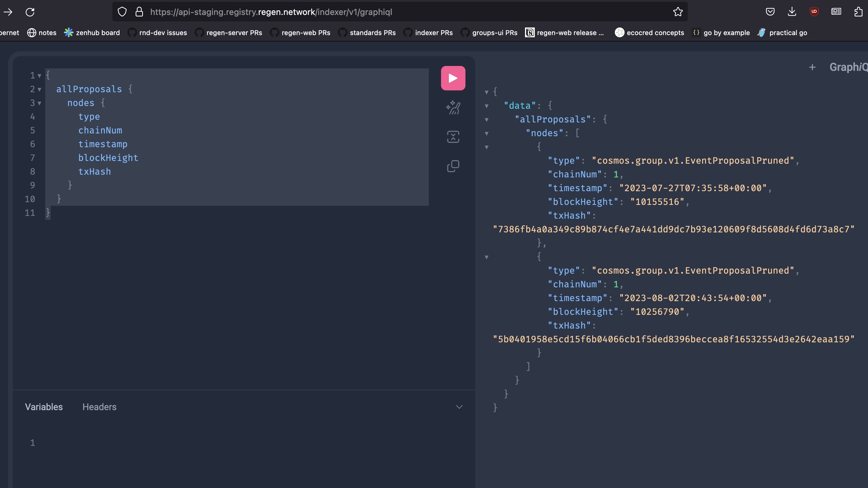Open the ecocred concepts bookmark
Viewport: 868px width, 488px height.
point(649,33)
